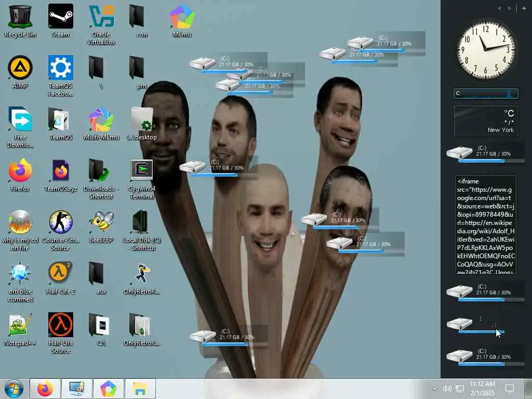Open Firefox from the taskbar

pyautogui.click(x=45, y=389)
